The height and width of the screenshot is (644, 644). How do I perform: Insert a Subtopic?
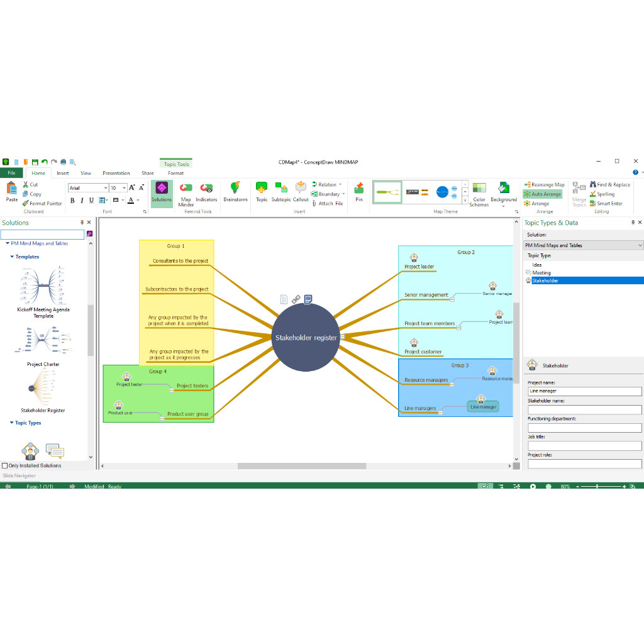[x=281, y=192]
